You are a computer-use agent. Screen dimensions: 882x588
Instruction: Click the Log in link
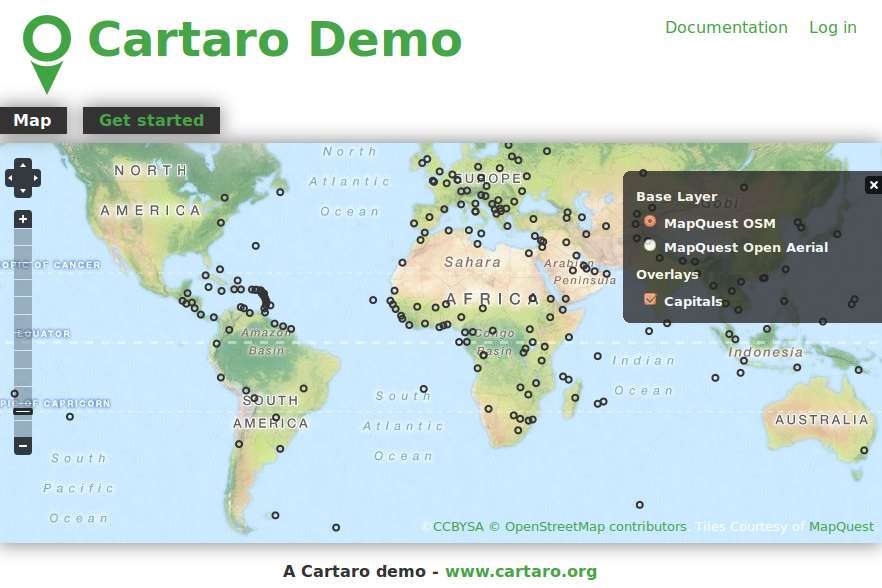pos(832,28)
